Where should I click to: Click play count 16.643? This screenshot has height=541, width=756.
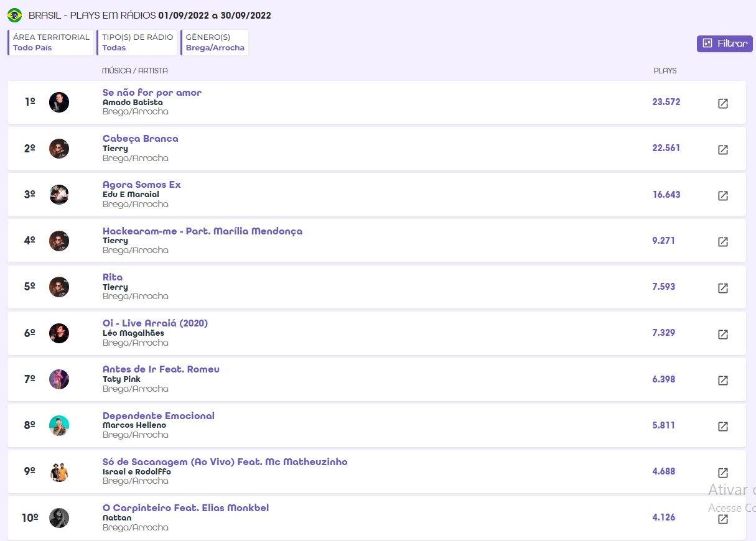(666, 195)
